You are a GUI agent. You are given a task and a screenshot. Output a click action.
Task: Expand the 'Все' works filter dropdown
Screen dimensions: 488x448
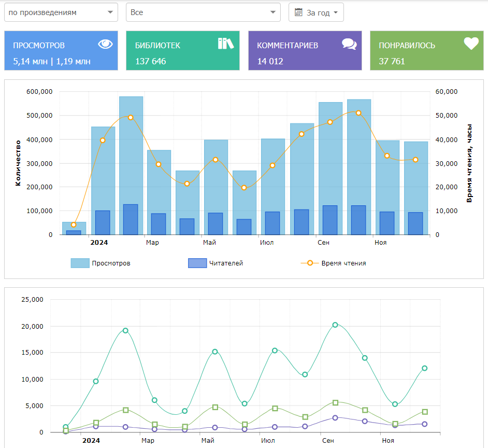click(x=203, y=12)
